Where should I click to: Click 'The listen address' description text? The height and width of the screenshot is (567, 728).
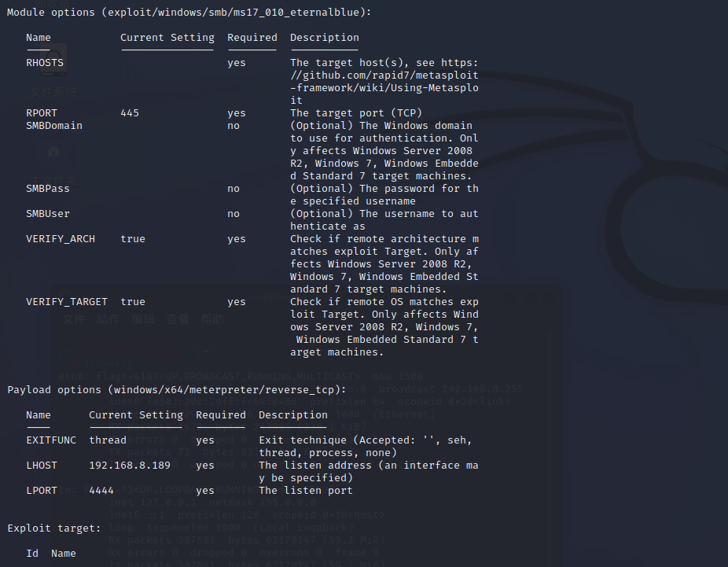click(x=315, y=466)
